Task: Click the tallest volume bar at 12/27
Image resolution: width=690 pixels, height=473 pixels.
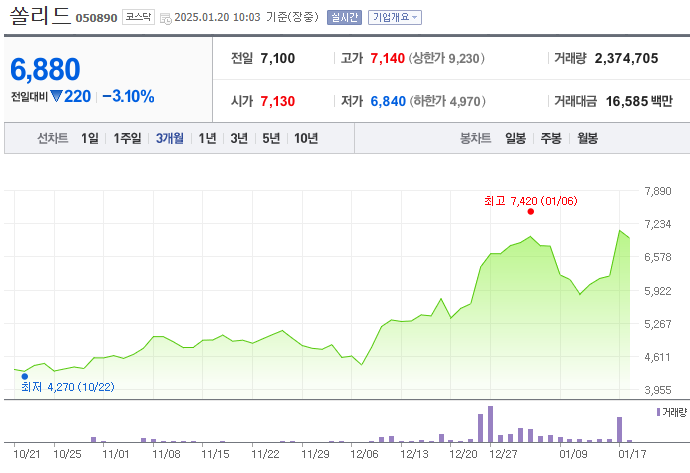Action: pos(490,424)
